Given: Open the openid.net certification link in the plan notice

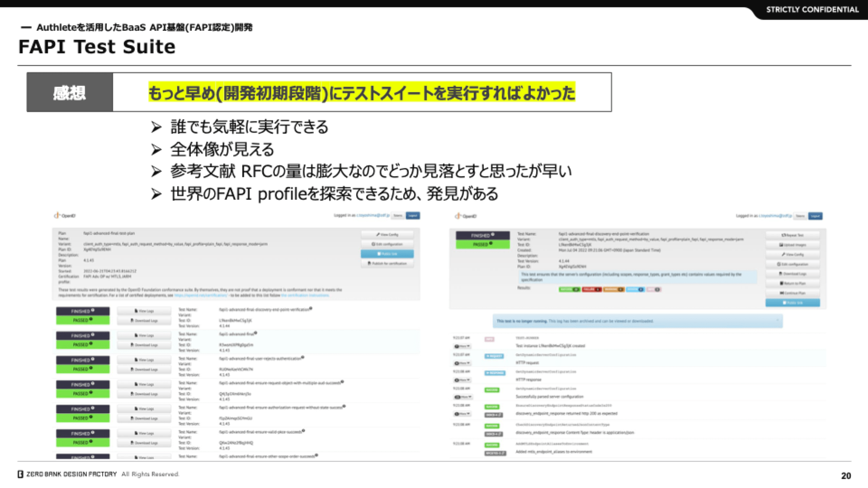Looking at the screenshot, I should (x=200, y=296).
